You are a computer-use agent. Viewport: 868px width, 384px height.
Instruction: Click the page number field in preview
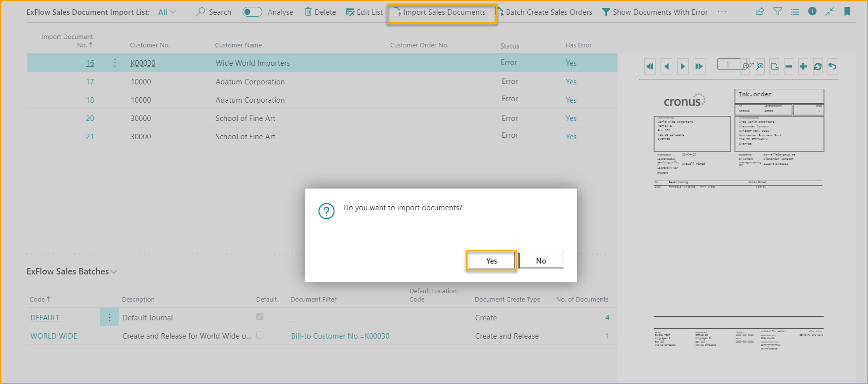(x=728, y=65)
